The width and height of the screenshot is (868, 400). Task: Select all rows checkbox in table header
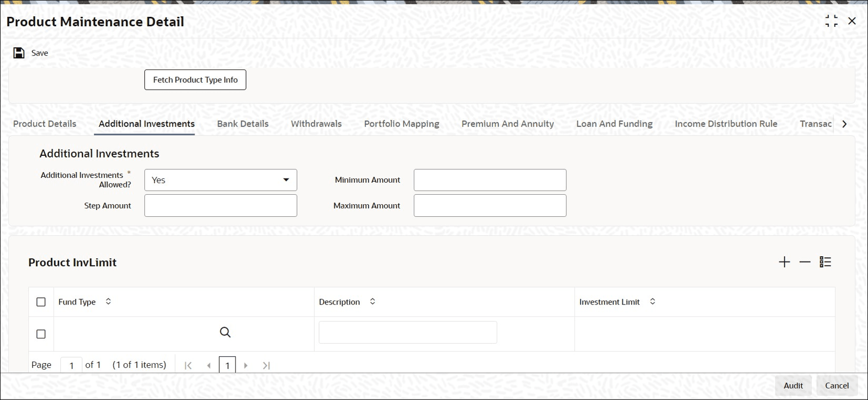41,302
